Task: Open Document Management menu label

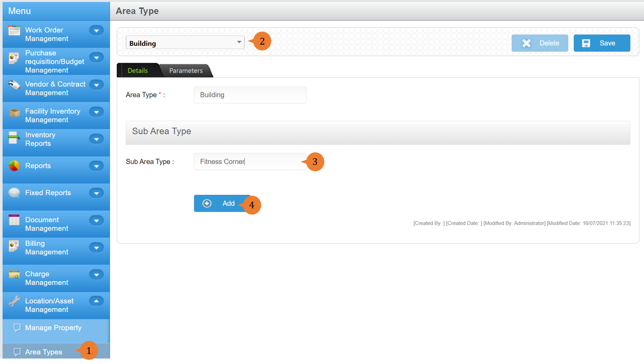Action: (46, 224)
